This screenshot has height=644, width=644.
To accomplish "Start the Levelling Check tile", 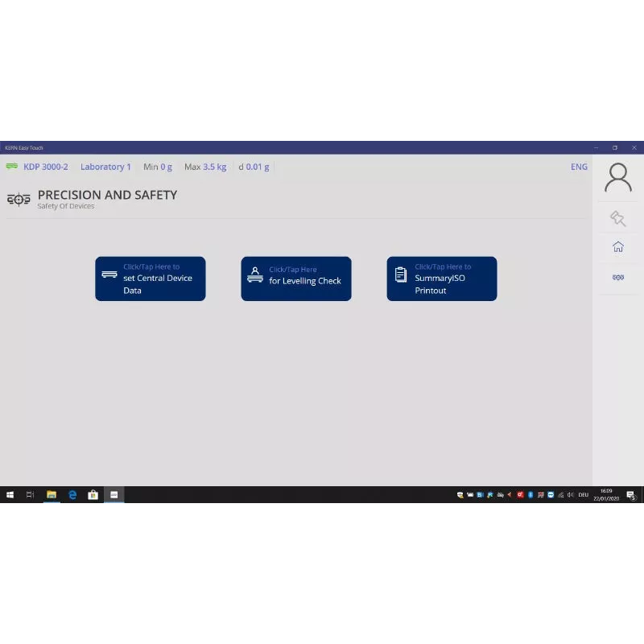I will [x=296, y=279].
